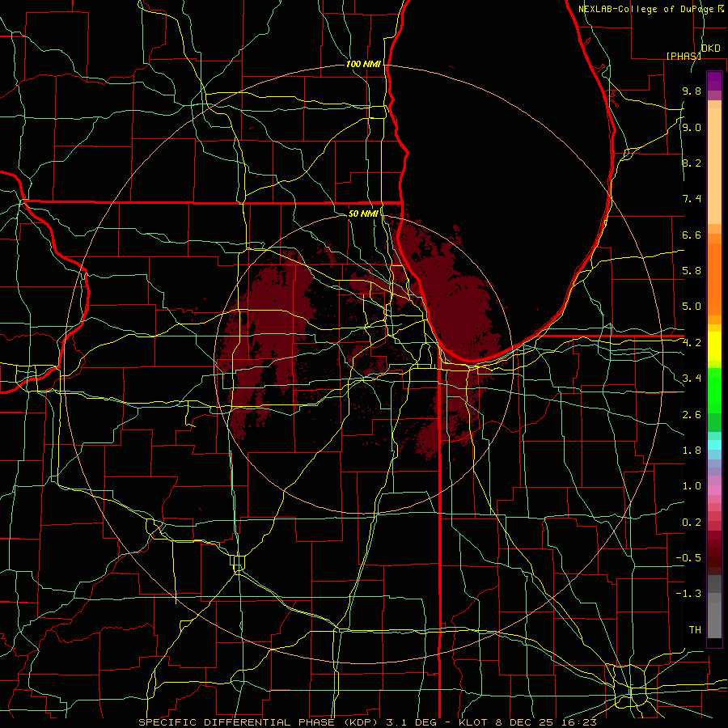Click the 0.2 scale value

[x=692, y=523]
